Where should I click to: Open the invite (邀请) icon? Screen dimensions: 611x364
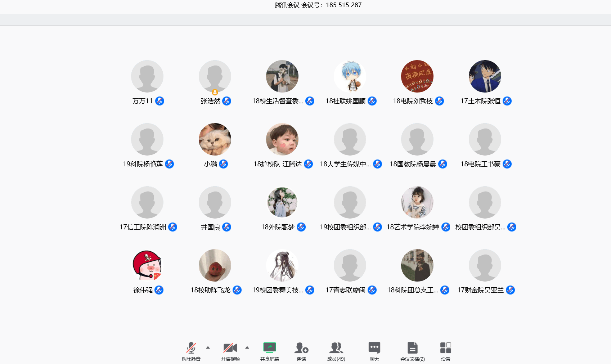pyautogui.click(x=301, y=348)
